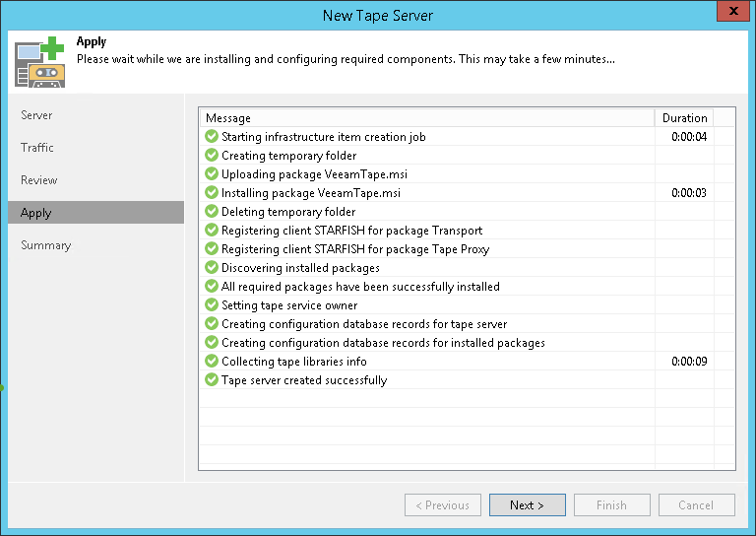
Task: Click success icon beside Starting infrastructure item creation
Action: (212, 137)
